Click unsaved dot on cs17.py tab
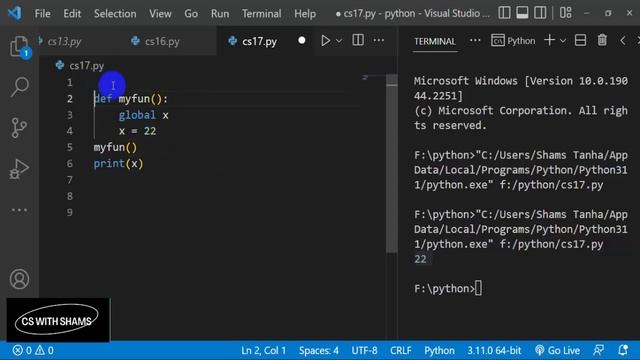The width and height of the screenshot is (640, 360). click(x=302, y=40)
